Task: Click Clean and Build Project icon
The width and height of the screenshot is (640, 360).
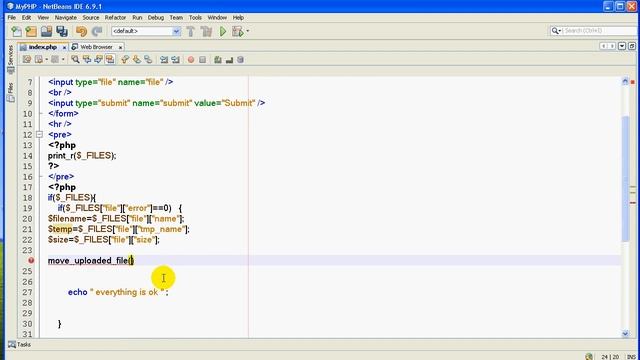Action: 207,31
